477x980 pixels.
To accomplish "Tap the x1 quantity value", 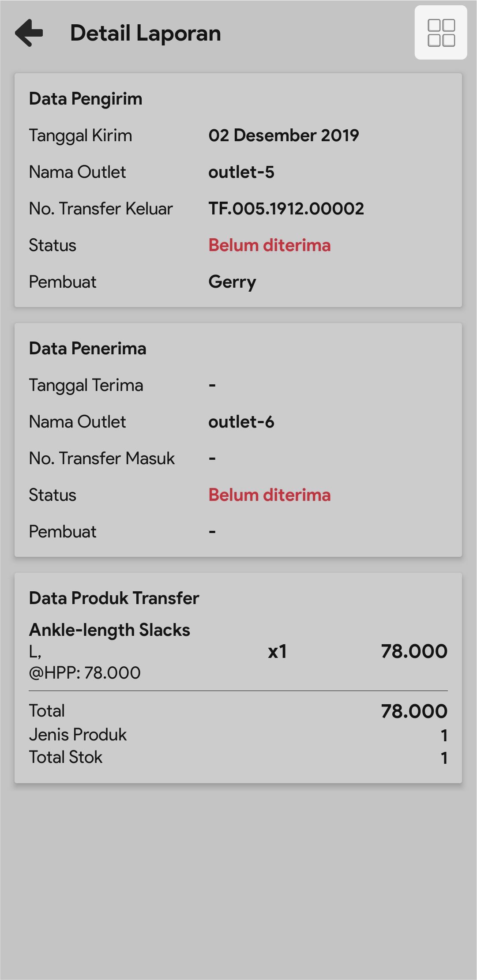I will [277, 652].
